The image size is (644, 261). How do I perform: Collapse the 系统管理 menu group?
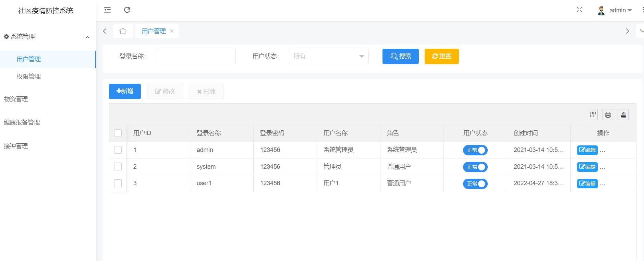87,37
